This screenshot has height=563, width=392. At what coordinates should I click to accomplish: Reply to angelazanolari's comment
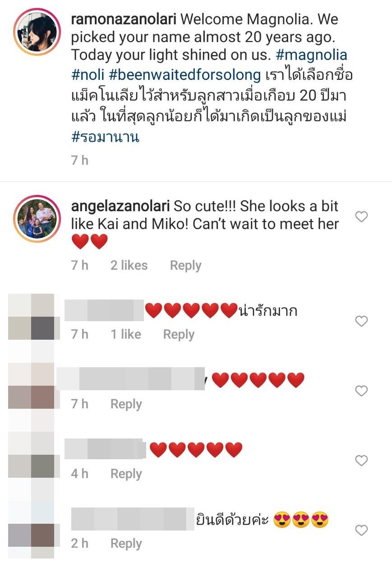coord(185,266)
